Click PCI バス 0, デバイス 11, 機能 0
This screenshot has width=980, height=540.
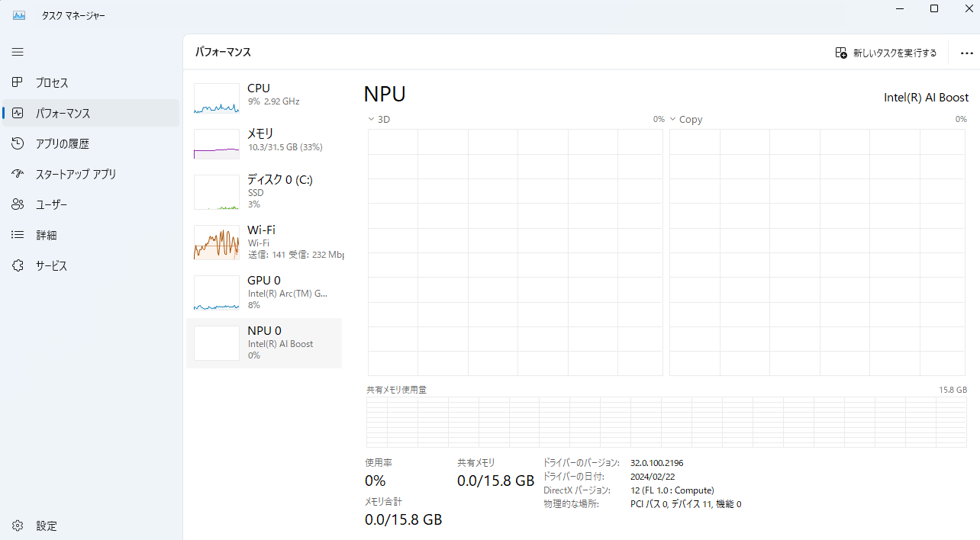click(x=685, y=504)
